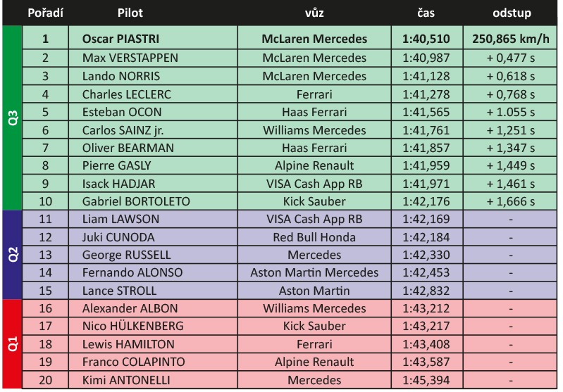Image resolution: width=563 pixels, height=392 pixels.
Task: Select the 1:40,510 pole time cell
Action: 427,38
